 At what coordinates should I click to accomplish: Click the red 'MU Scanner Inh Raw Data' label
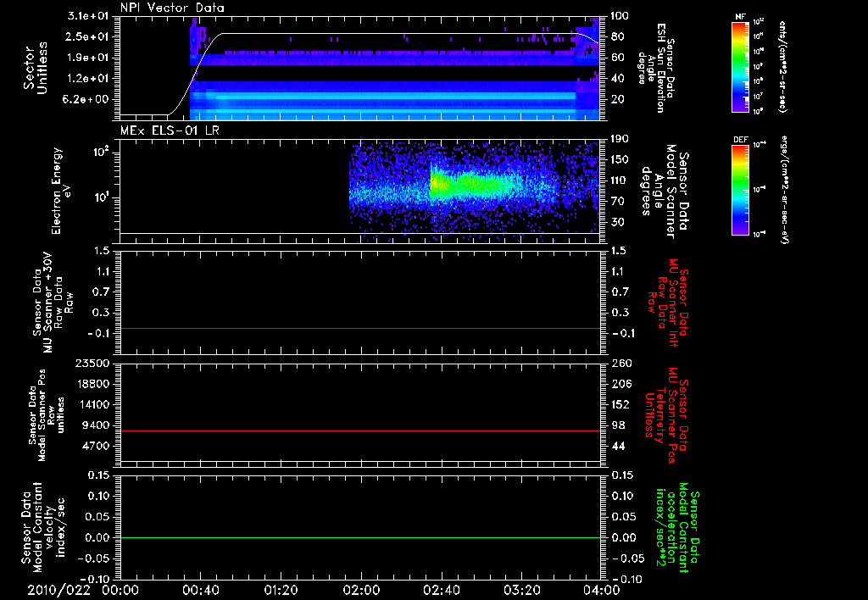[x=668, y=303]
